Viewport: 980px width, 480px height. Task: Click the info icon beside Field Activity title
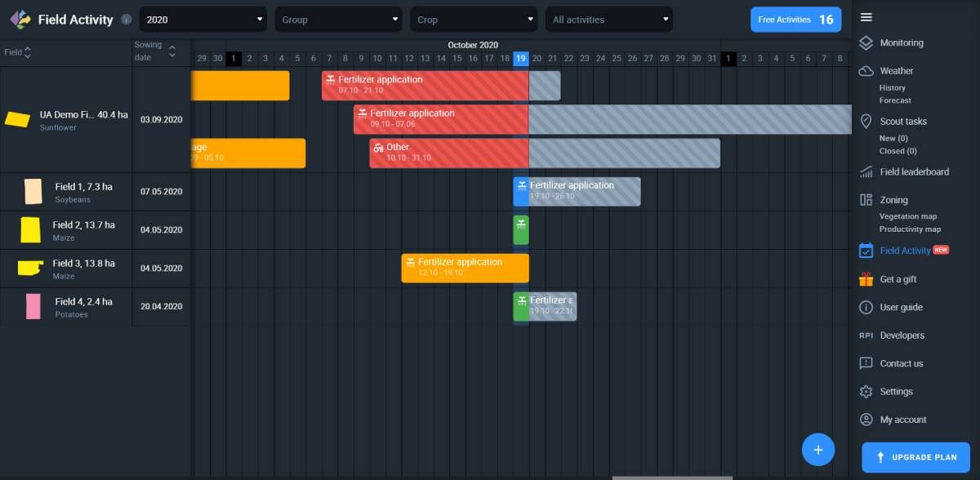coord(127,20)
